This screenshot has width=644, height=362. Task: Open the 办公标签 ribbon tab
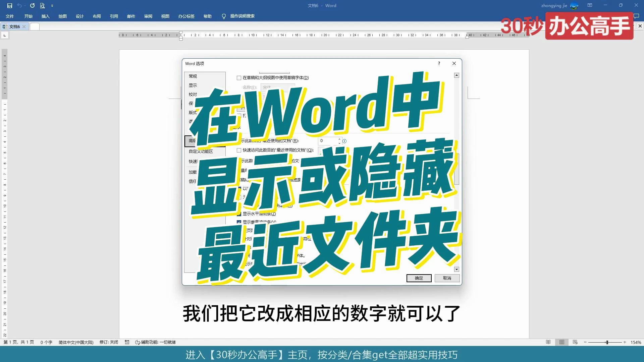pyautogui.click(x=186, y=16)
